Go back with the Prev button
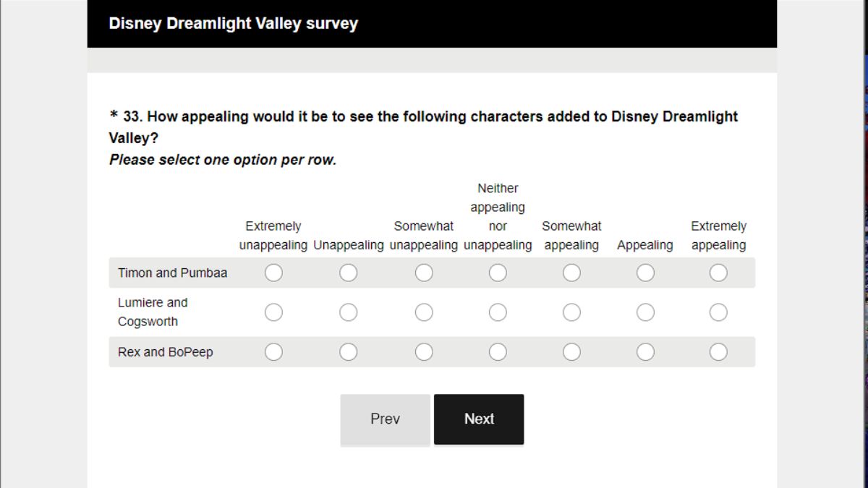This screenshot has width=868, height=488. 385,419
